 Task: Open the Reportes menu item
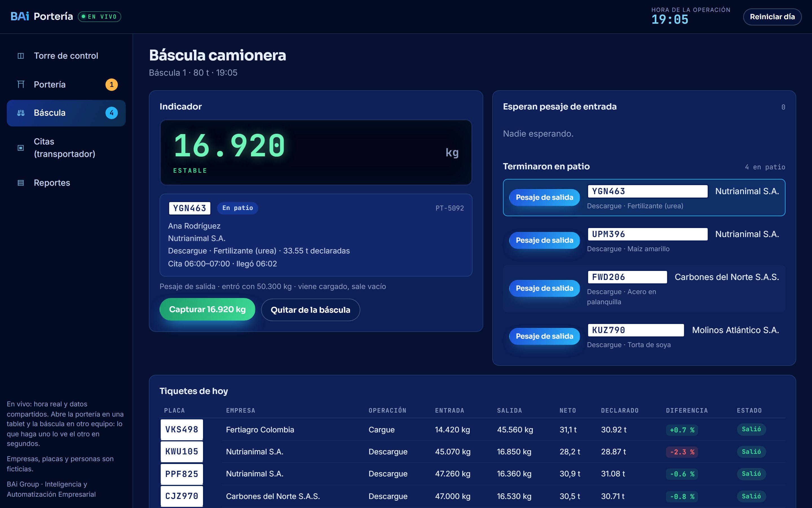[66, 183]
